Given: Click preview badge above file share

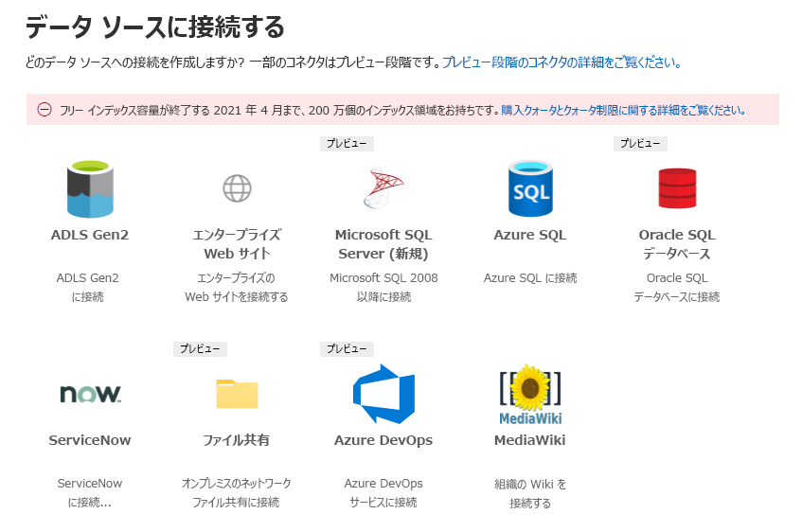Looking at the screenshot, I should pyautogui.click(x=200, y=349).
